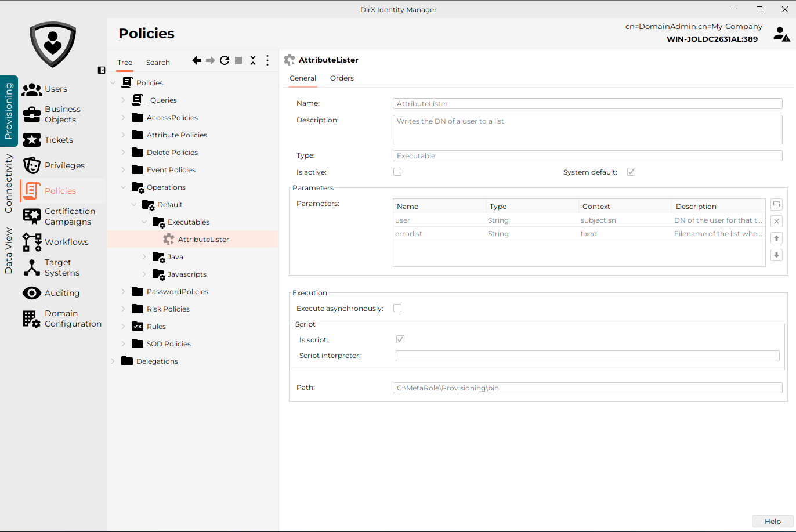Select Event Policies tree item
The height and width of the screenshot is (532, 796).
pos(171,169)
